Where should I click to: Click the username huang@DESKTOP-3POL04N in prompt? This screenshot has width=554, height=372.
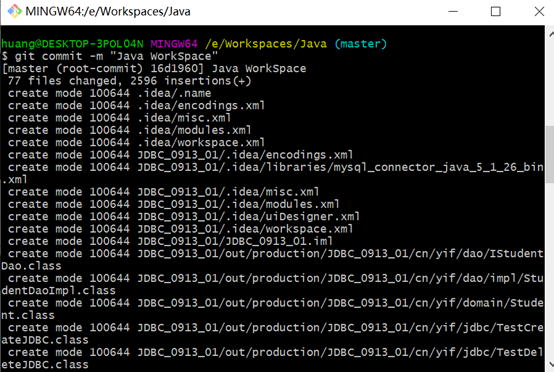(72, 44)
